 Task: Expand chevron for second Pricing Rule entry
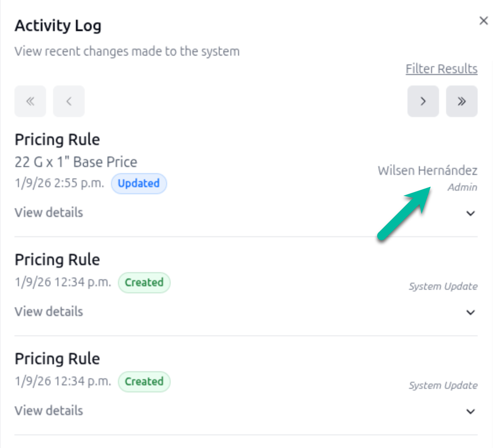point(470,313)
